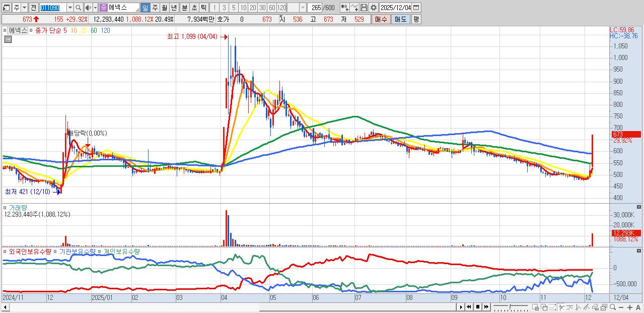This screenshot has width=644, height=313.
Task: Open stock code history dropdown arrow
Action: pyautogui.click(x=70, y=8)
